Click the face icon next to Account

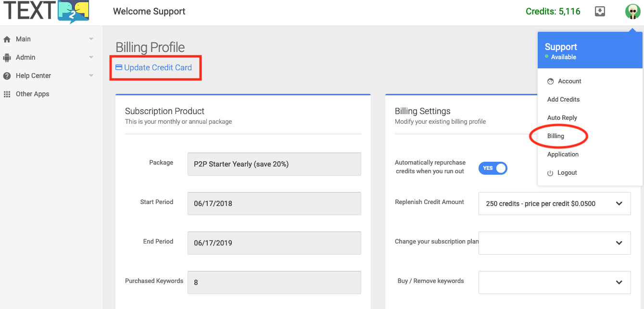coord(551,81)
